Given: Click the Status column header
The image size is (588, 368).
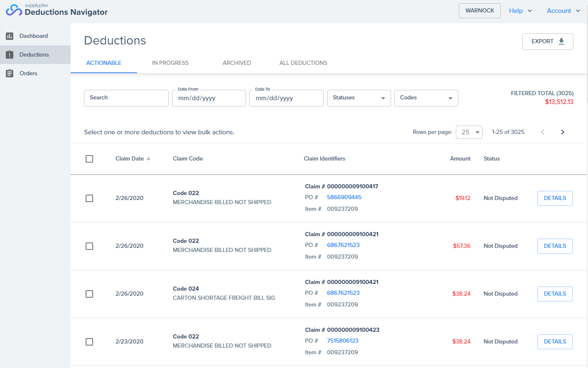Looking at the screenshot, I should click(492, 158).
